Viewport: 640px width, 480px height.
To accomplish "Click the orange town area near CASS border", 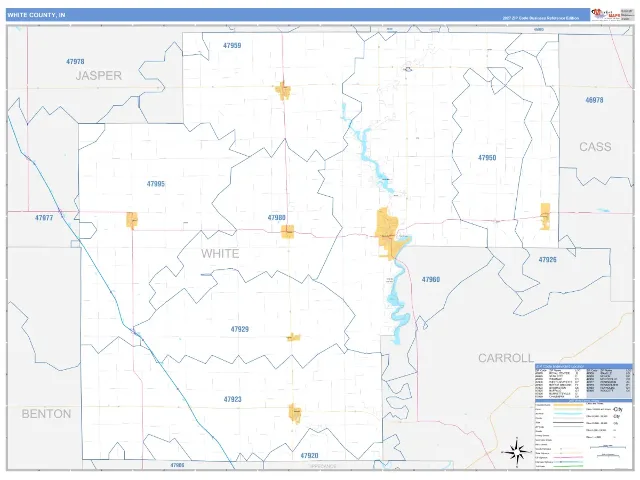I will 545,216.
